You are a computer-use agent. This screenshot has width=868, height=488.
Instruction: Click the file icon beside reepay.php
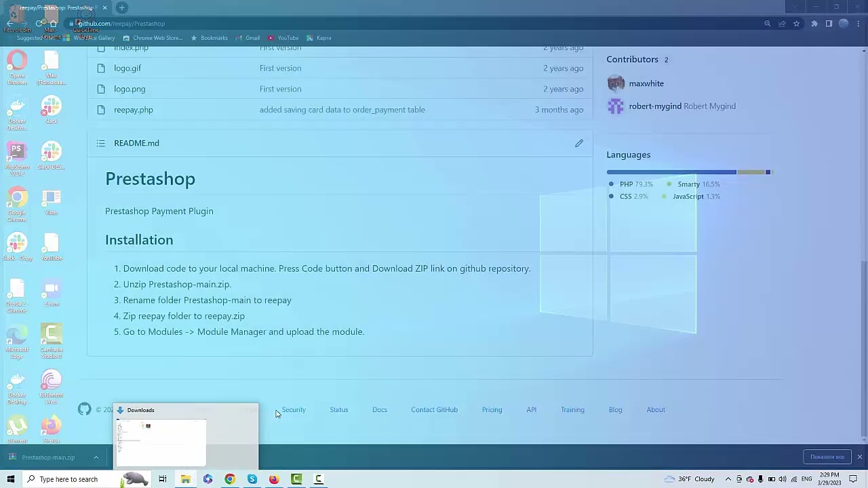point(101,109)
